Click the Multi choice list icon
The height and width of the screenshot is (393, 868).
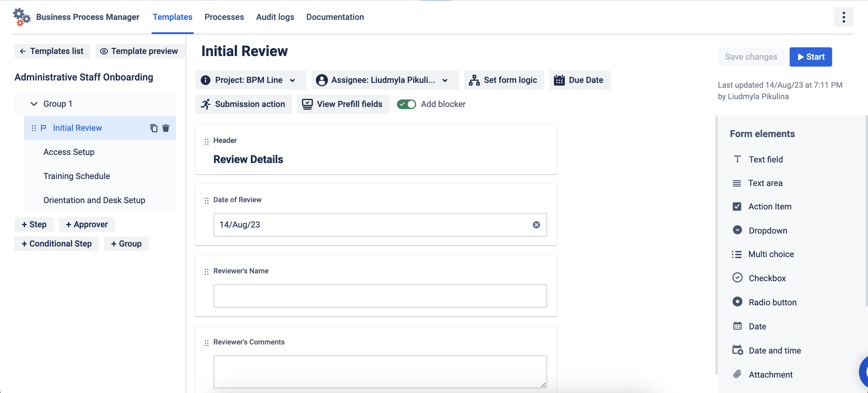click(737, 254)
